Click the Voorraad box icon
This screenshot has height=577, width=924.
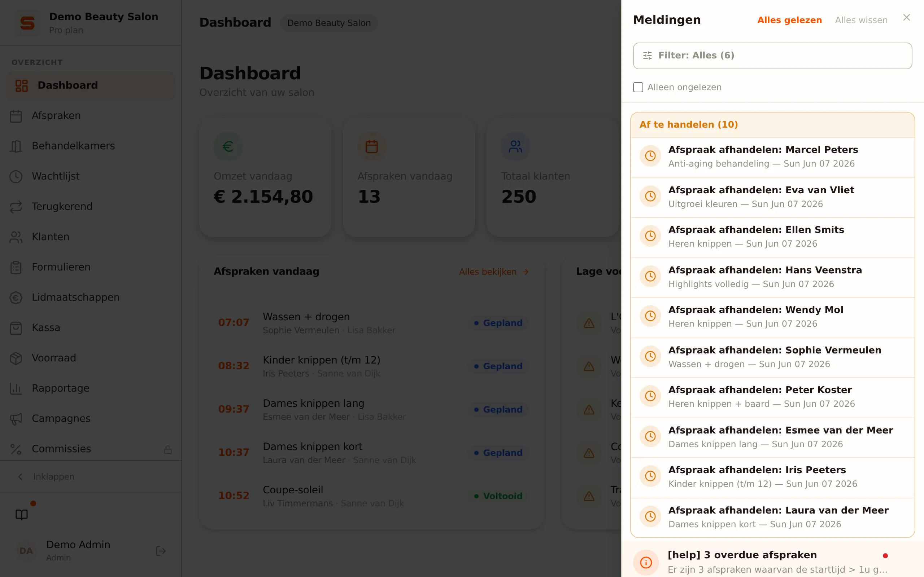click(16, 358)
